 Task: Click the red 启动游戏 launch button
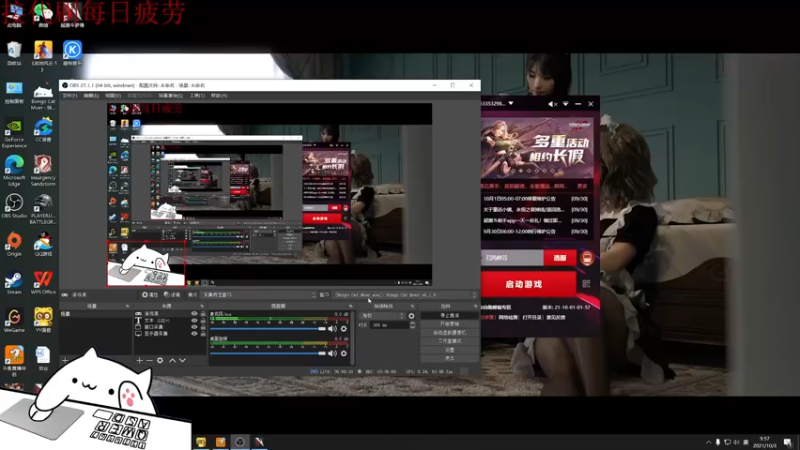tap(528, 284)
